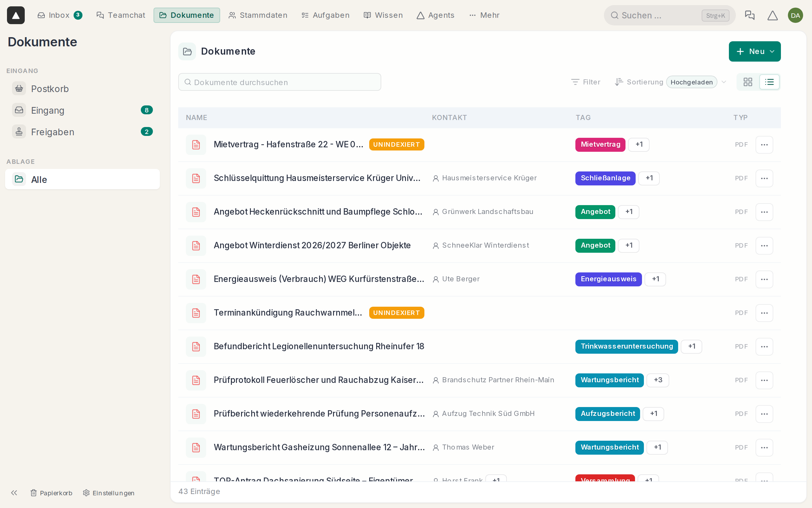Open the Mehr menu

(x=484, y=15)
